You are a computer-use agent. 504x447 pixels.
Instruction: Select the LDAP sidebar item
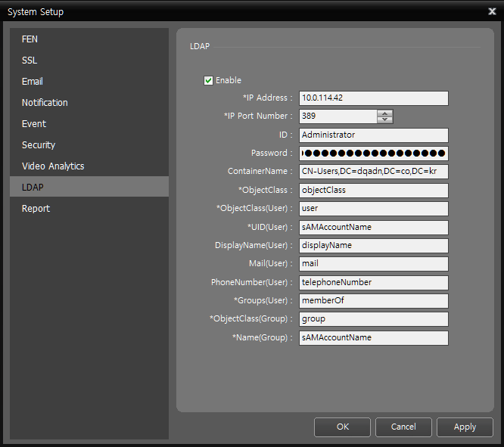click(89, 187)
